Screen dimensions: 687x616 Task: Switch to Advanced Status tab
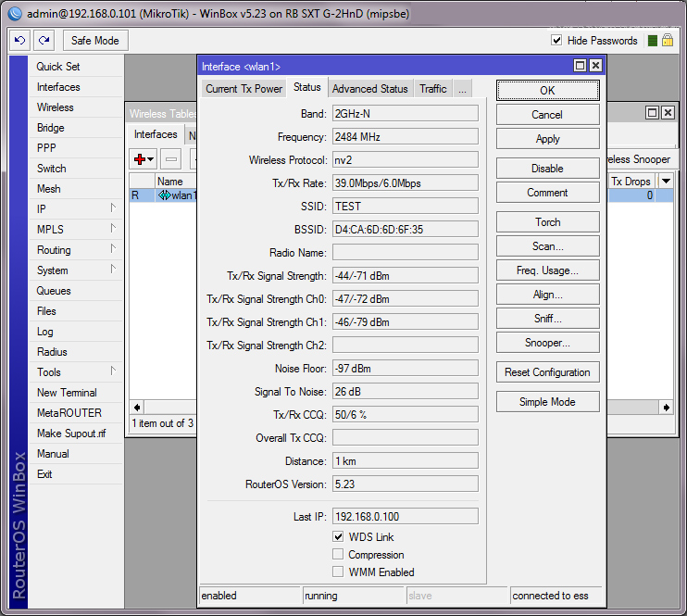pyautogui.click(x=369, y=89)
